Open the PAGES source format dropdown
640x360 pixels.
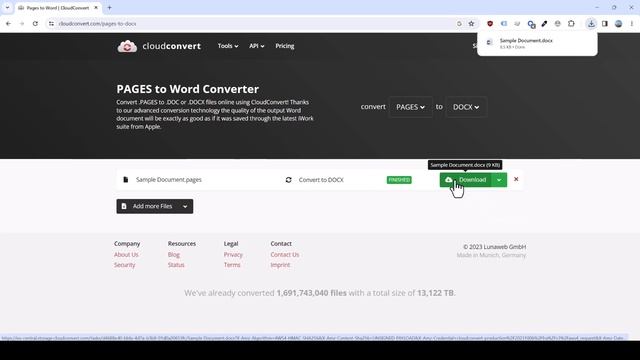click(x=410, y=107)
